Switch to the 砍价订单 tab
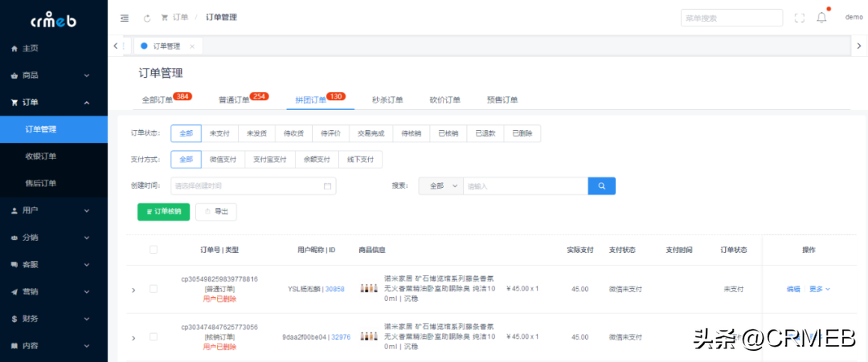Screen dimensions: 868x362 coord(445,100)
